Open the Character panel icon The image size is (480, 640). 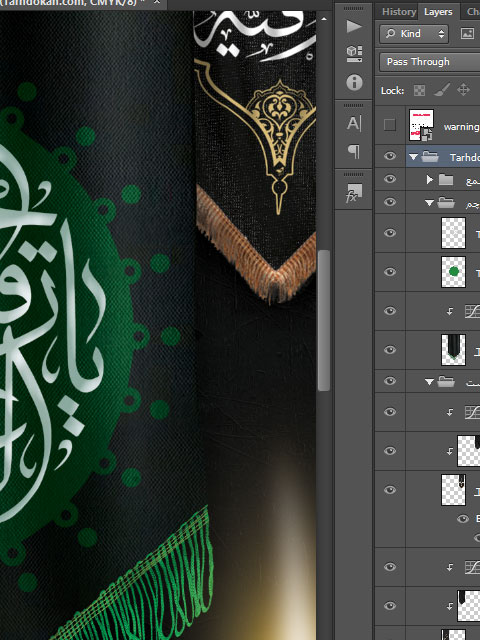tap(354, 123)
